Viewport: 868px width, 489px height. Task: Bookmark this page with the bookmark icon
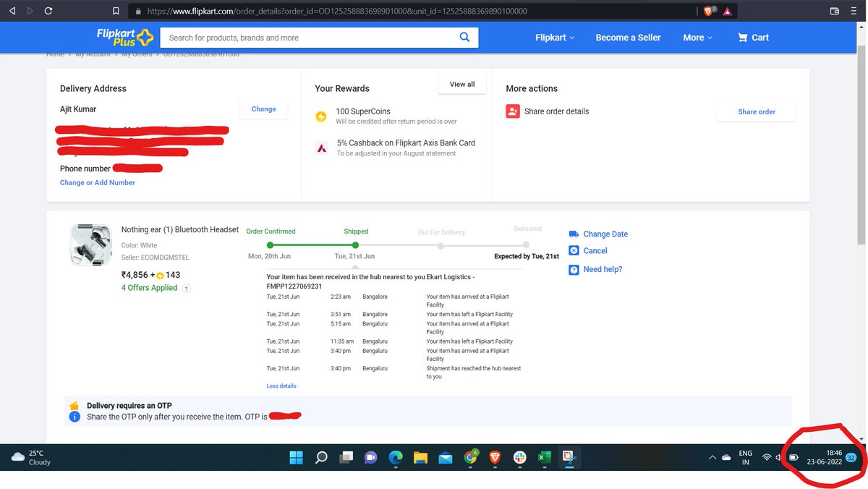(x=116, y=11)
